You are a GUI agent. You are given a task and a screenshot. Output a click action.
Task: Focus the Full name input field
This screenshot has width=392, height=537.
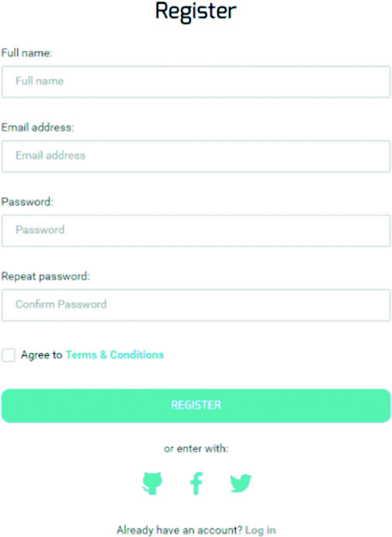point(196,81)
